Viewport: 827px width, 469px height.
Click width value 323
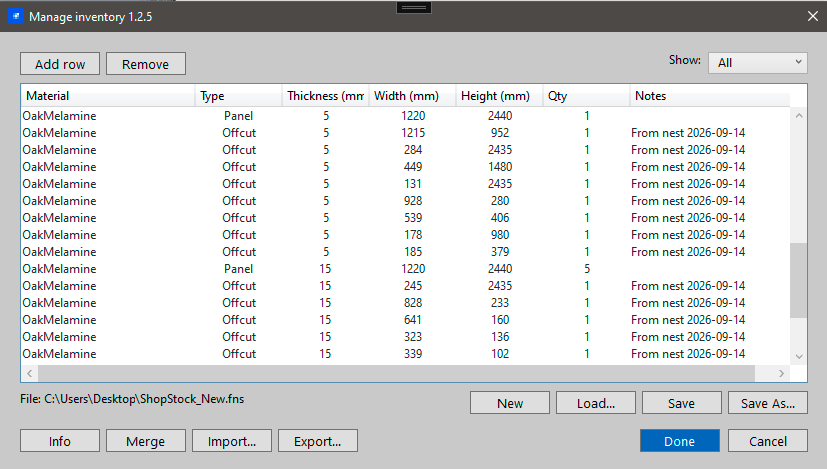click(x=413, y=337)
